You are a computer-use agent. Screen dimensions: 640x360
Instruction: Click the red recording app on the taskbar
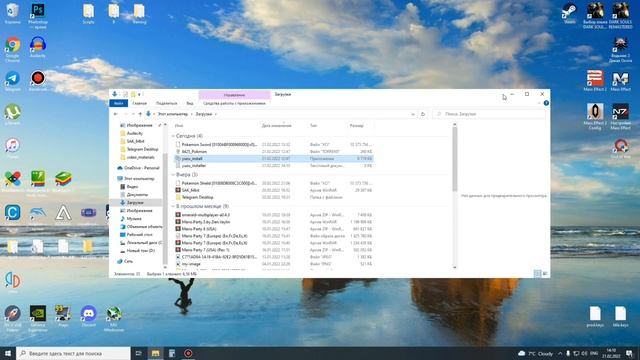pos(188,353)
